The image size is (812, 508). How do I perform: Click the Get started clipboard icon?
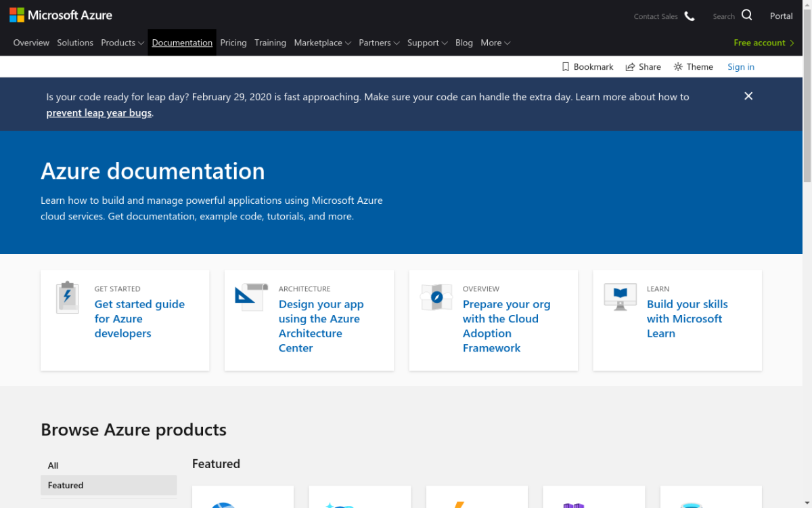click(67, 297)
